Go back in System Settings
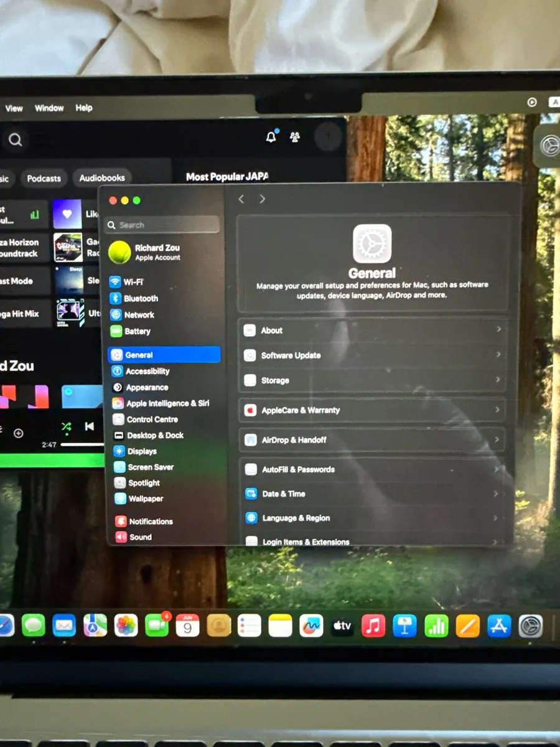The image size is (560, 747). [241, 199]
